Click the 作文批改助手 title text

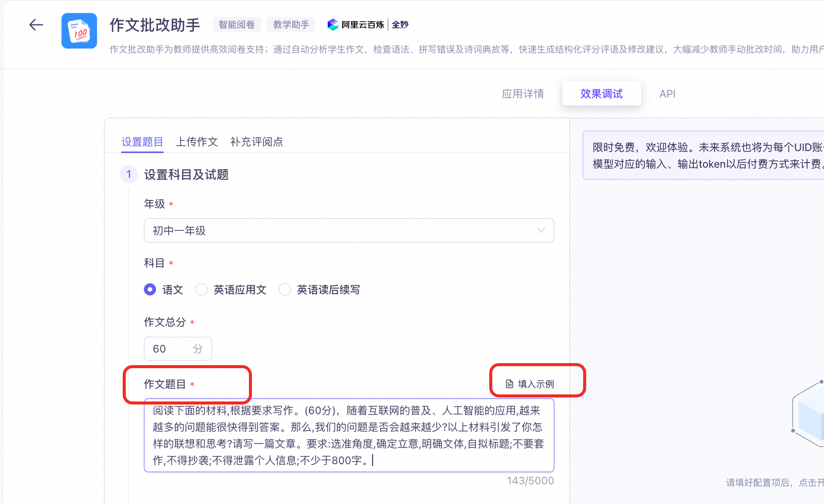click(155, 25)
